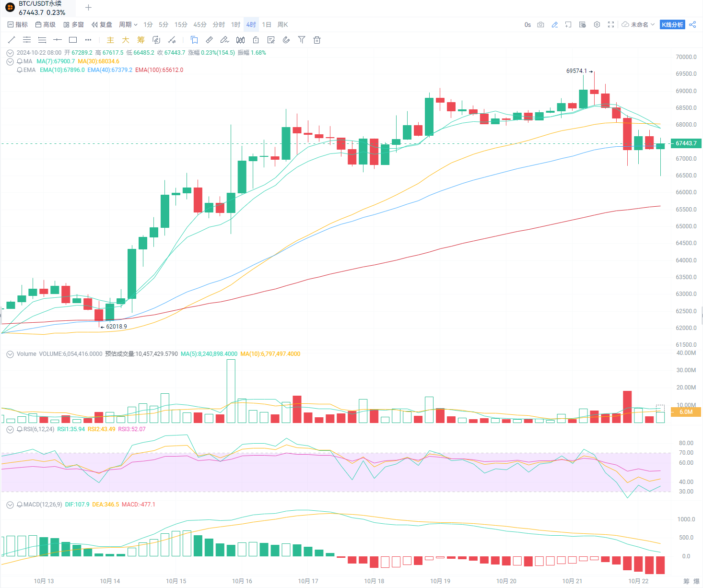Click the K线分析 button

click(x=672, y=24)
